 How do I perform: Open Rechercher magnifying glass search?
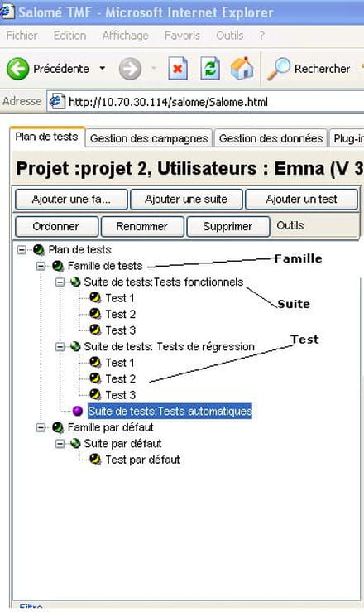pos(279,69)
